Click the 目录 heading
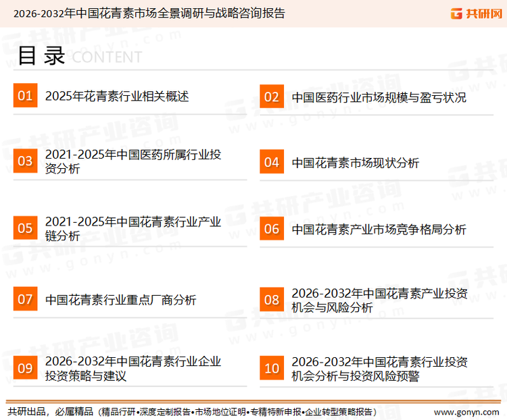The height and width of the screenshot is (420, 507). [41, 56]
